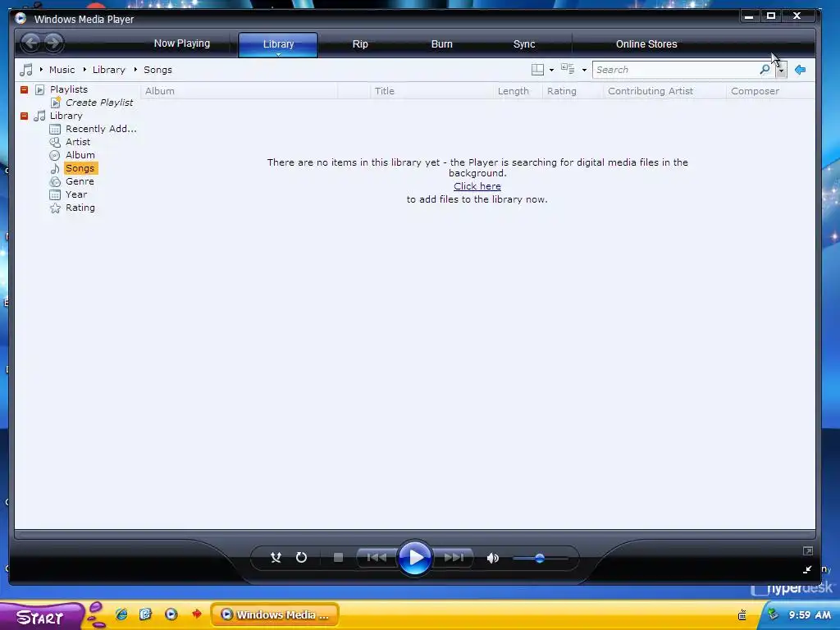The width and height of the screenshot is (840, 630).
Task: Open the view options dropdown arrow
Action: point(584,71)
